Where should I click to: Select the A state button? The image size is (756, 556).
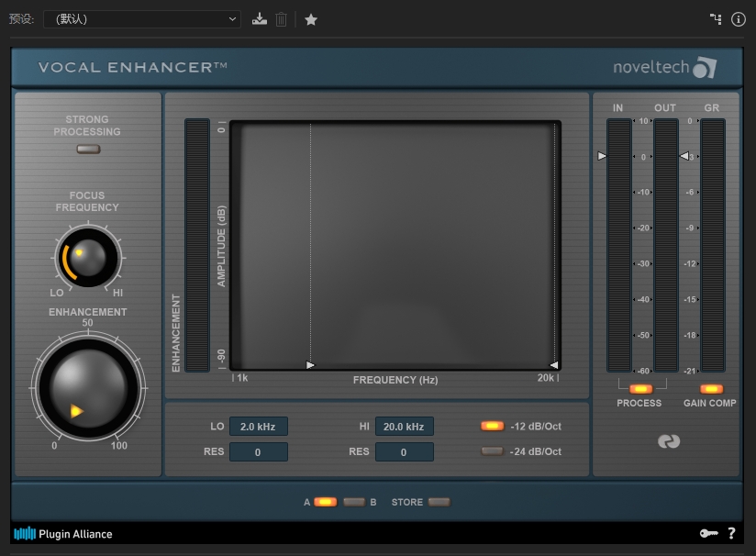tap(326, 502)
